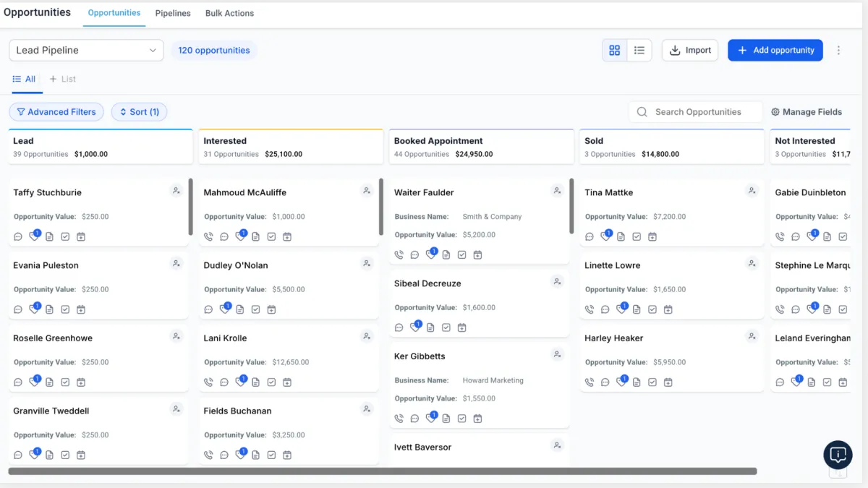Click the task checkmark icon on Harley Heaker's card
Screen dimensions: 868x488
652,382
